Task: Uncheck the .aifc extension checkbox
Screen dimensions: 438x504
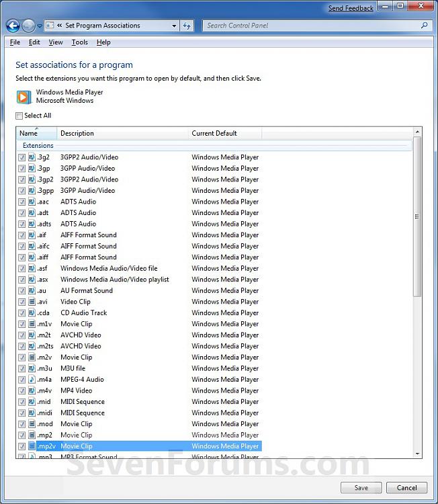Action: 21,247
